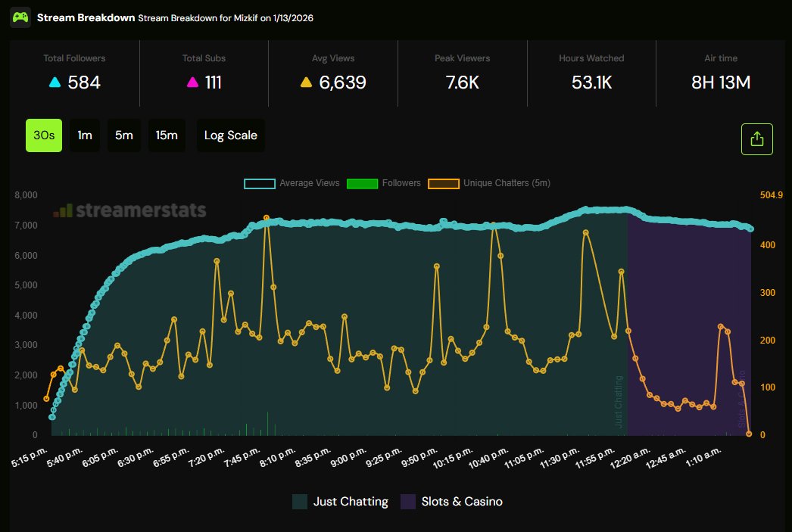The height and width of the screenshot is (532, 792).
Task: Click the Peak Viewers value 7.6K
Action: pos(462,82)
